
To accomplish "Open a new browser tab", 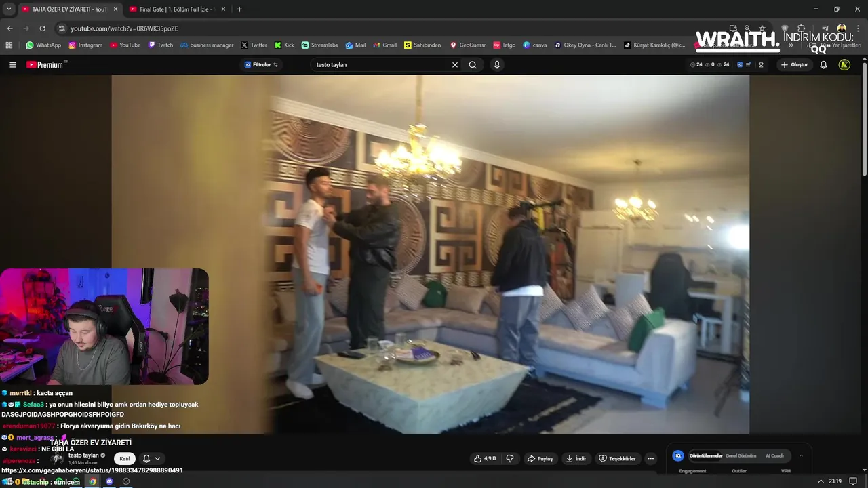I will pos(239,9).
